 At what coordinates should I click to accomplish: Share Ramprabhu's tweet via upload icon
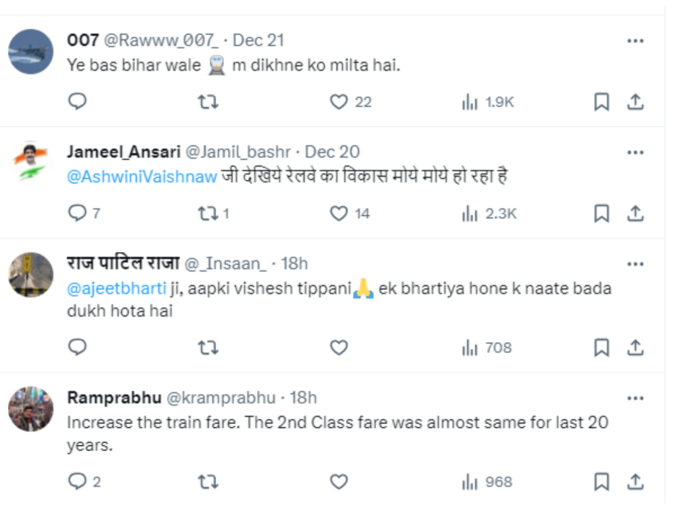[635, 481]
